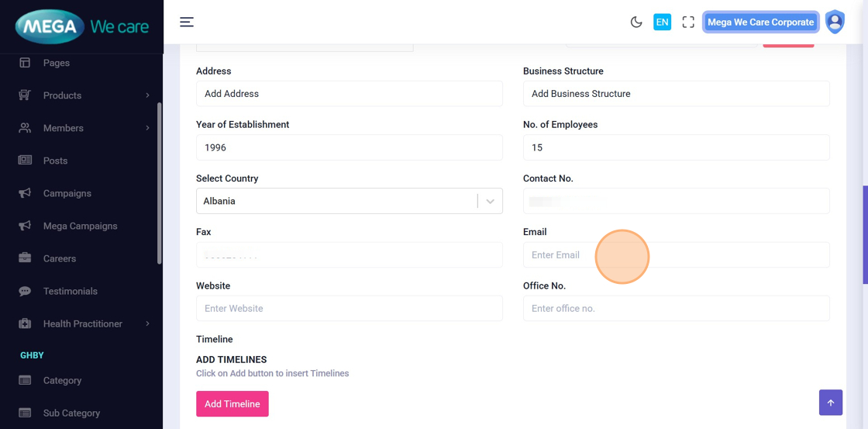The image size is (868, 429).
Task: Toggle dark mode moon icon
Action: click(x=636, y=22)
